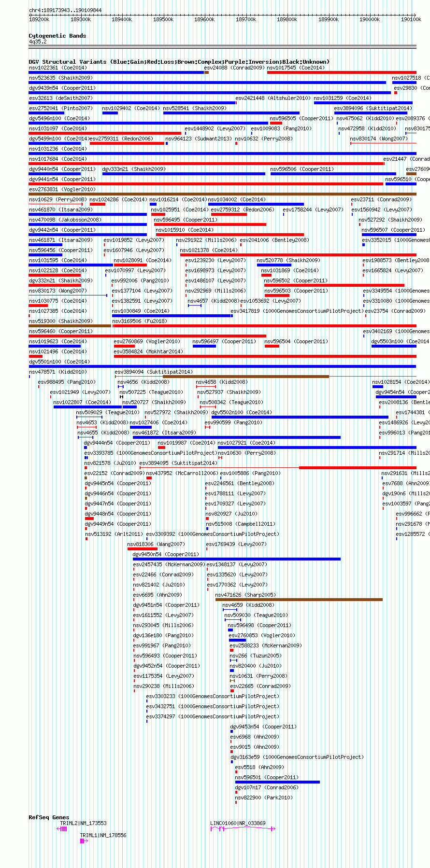This screenshot has width=430, height=868.
Task: Select variant nsv964123 (Sudmant2013)
Action: [199, 139]
